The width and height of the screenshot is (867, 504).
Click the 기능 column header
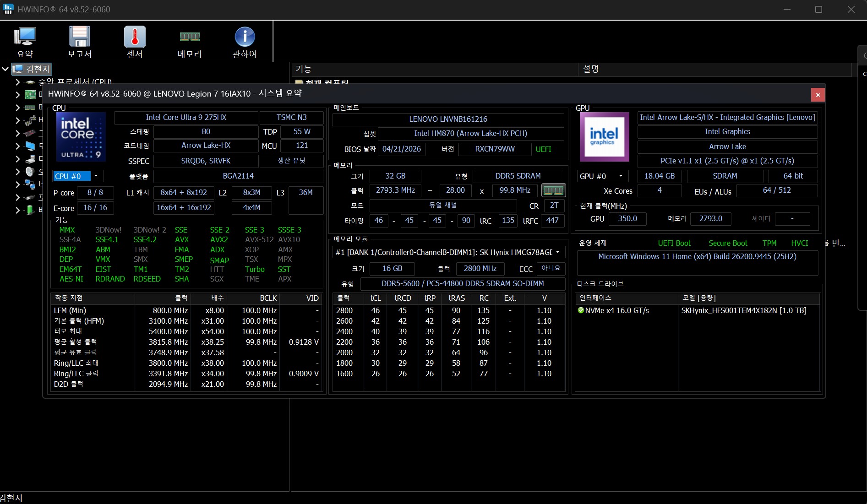click(x=435, y=69)
